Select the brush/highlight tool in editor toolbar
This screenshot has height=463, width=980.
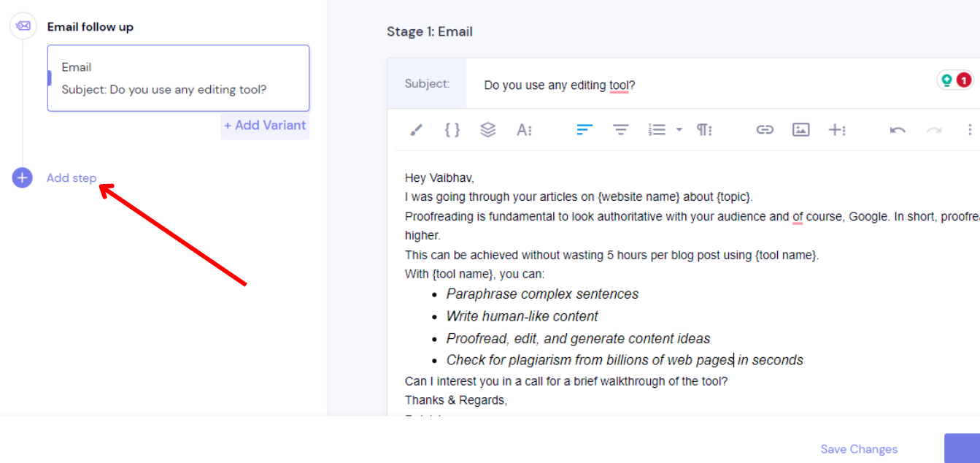pos(415,129)
